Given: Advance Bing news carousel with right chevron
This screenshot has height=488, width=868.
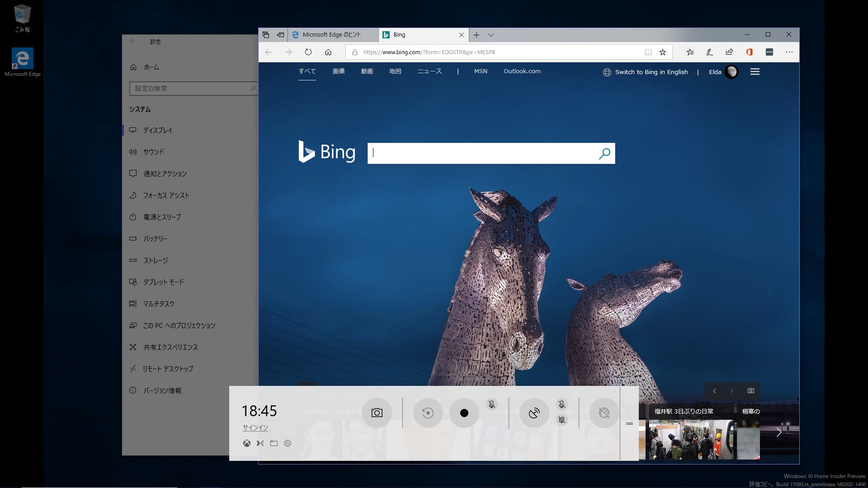Looking at the screenshot, I should 779,432.
